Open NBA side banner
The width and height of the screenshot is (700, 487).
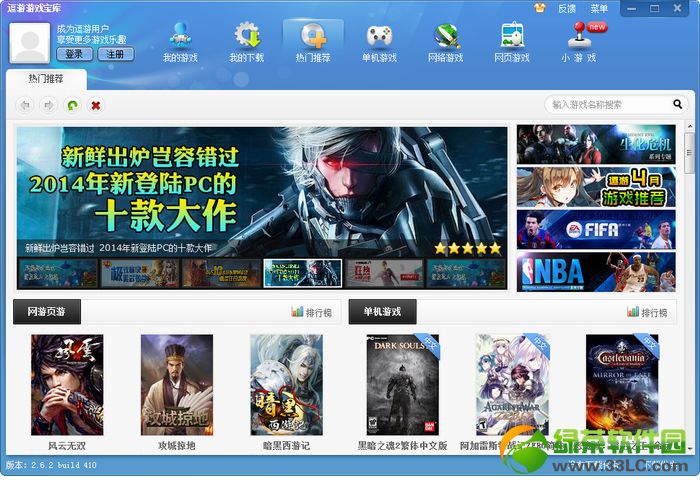tap(596, 272)
